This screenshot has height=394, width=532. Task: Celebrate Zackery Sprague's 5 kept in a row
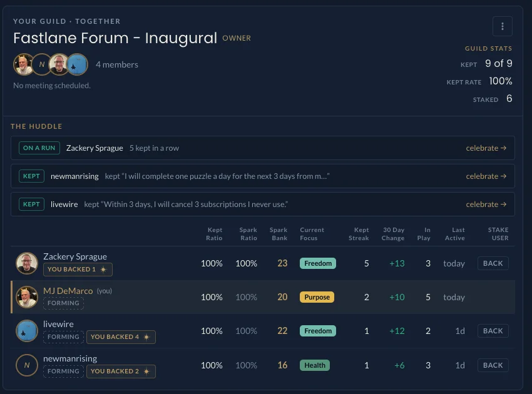click(486, 148)
